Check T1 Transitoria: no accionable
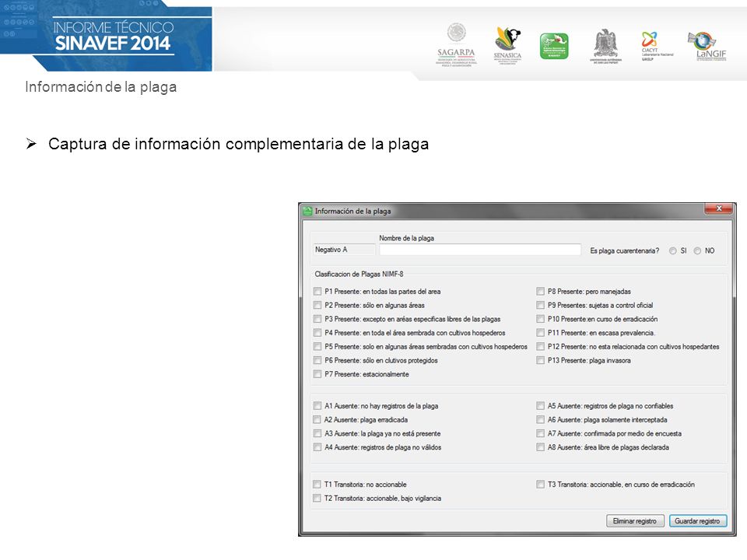Viewport: 747px width, 560px height. point(317,485)
